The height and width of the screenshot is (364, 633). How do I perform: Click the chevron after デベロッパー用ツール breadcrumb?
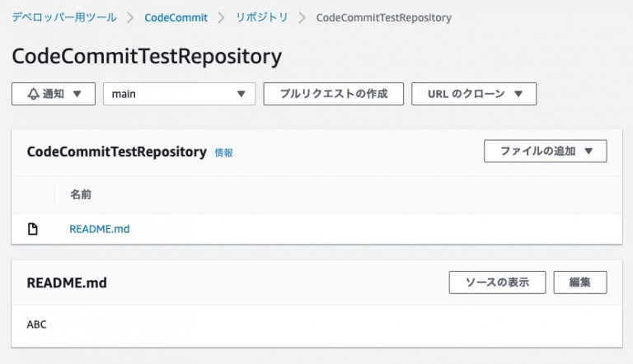tap(130, 17)
